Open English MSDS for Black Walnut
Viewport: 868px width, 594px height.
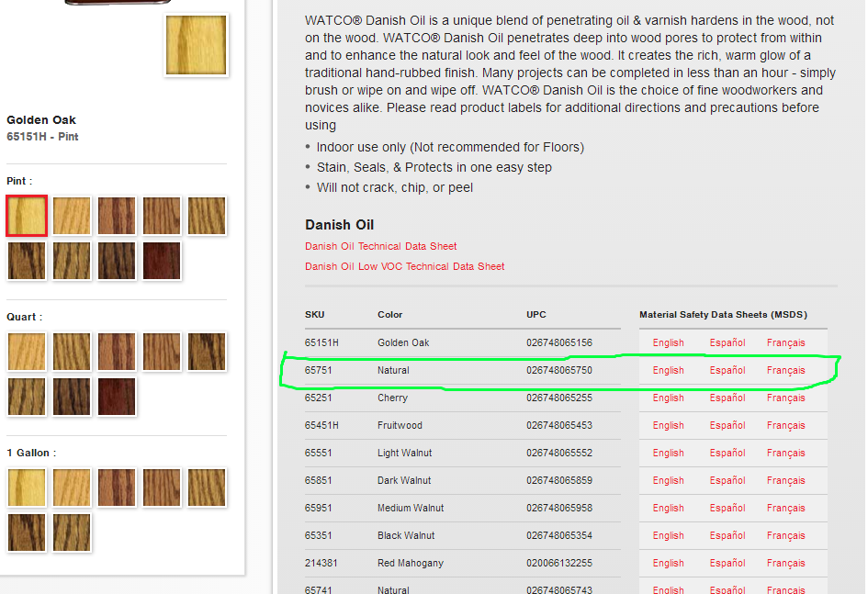[x=668, y=536]
